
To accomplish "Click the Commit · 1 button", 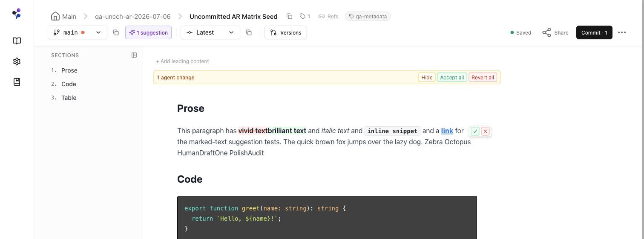I will [x=594, y=32].
